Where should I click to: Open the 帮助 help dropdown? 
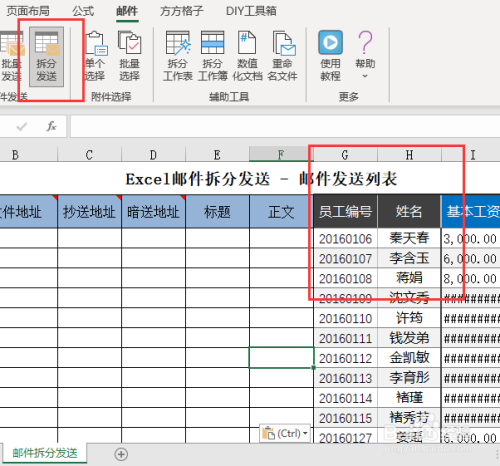pos(365,56)
